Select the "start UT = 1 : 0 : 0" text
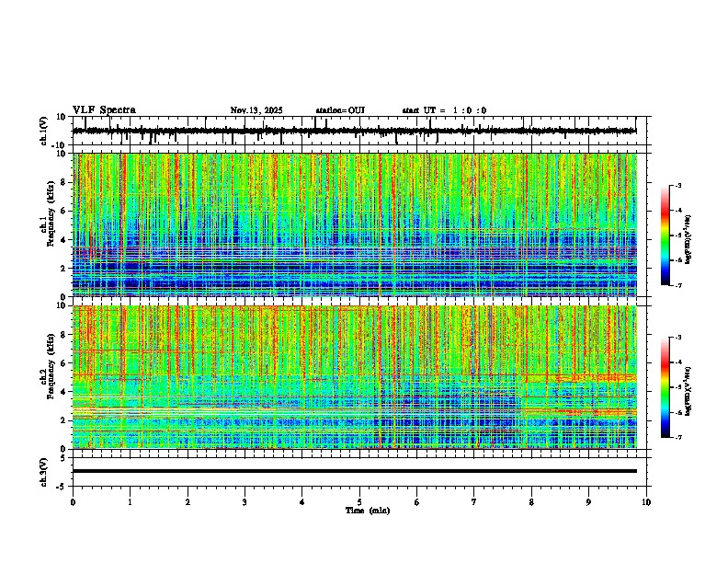 (x=444, y=110)
